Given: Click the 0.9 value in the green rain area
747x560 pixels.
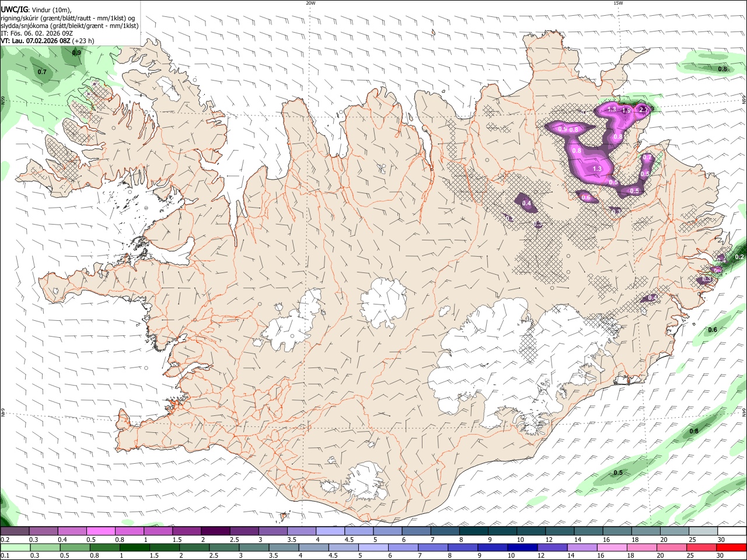Looking at the screenshot, I should click(x=76, y=53).
